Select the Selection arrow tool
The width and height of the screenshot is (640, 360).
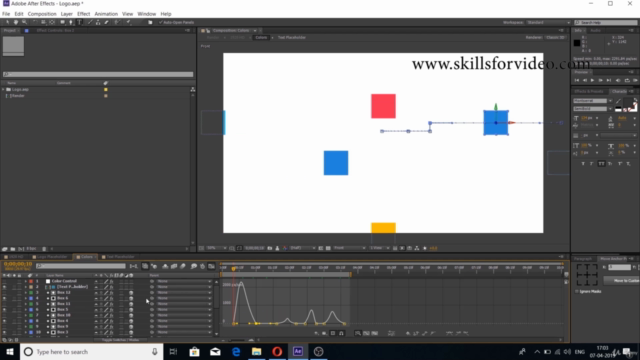(7, 22)
